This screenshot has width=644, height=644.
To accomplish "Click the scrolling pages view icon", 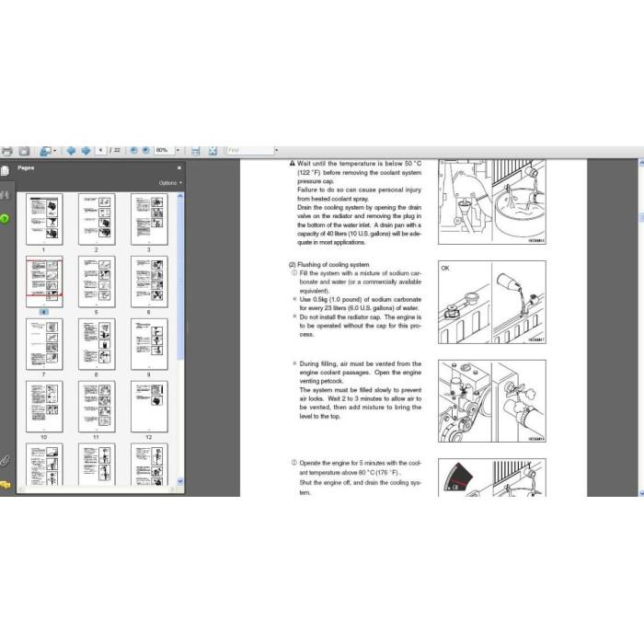I will click(195, 151).
